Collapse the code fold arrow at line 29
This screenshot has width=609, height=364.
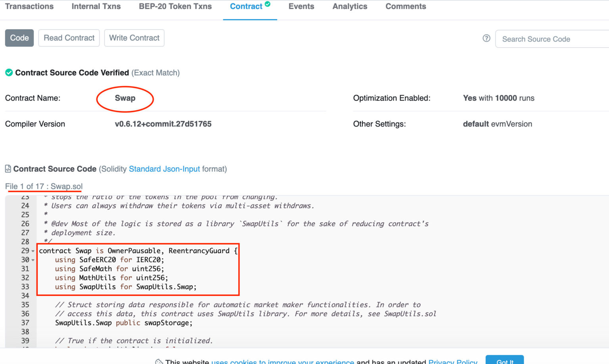[x=33, y=251]
